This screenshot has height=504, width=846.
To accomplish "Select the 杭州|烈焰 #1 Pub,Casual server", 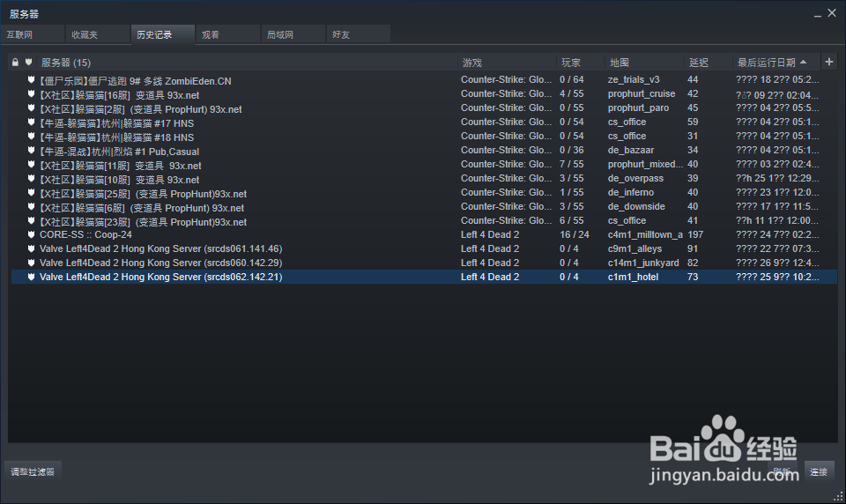I will [x=424, y=150].
